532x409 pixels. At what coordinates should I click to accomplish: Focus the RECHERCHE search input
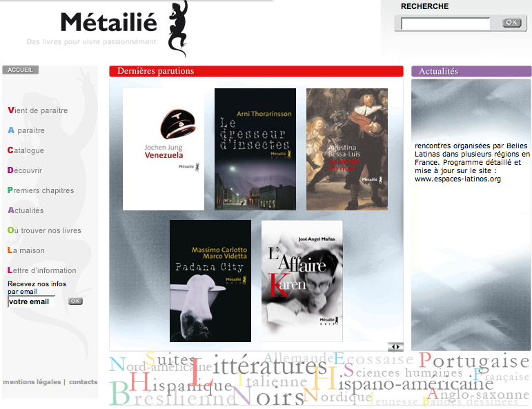tap(446, 23)
